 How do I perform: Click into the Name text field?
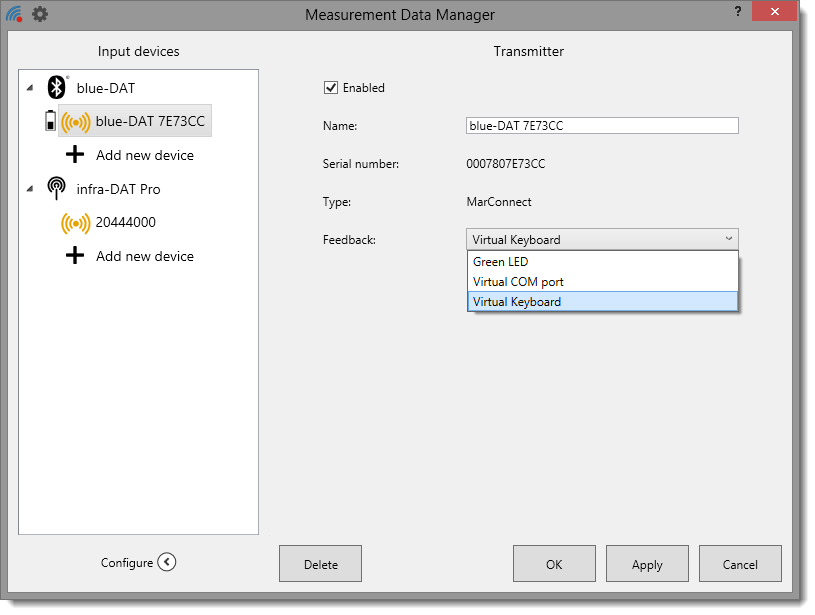point(602,126)
